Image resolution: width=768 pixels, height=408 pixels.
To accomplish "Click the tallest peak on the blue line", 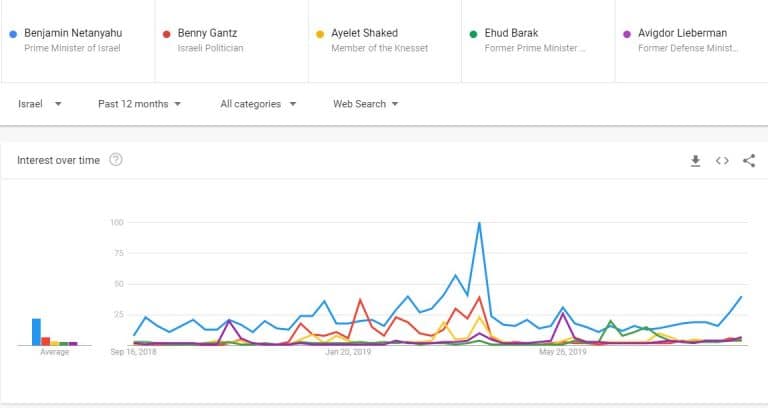I will pyautogui.click(x=480, y=223).
